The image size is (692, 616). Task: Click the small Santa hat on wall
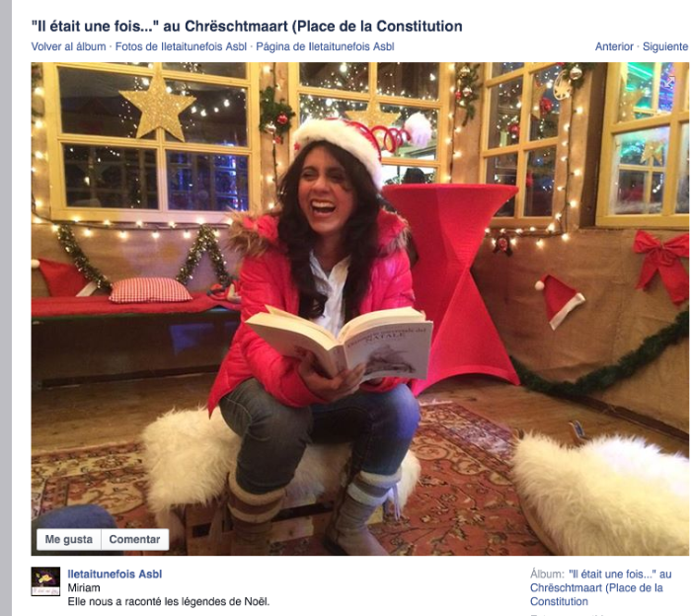coord(559,300)
